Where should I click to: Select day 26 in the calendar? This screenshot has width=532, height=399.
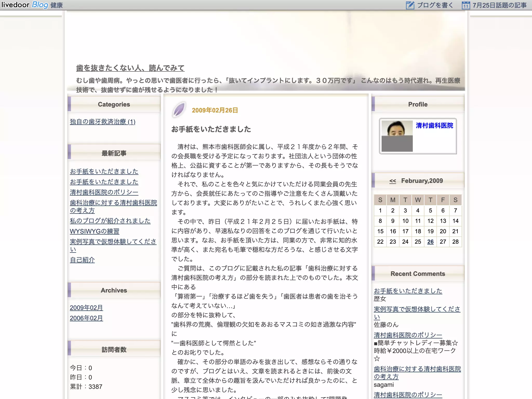coord(430,242)
